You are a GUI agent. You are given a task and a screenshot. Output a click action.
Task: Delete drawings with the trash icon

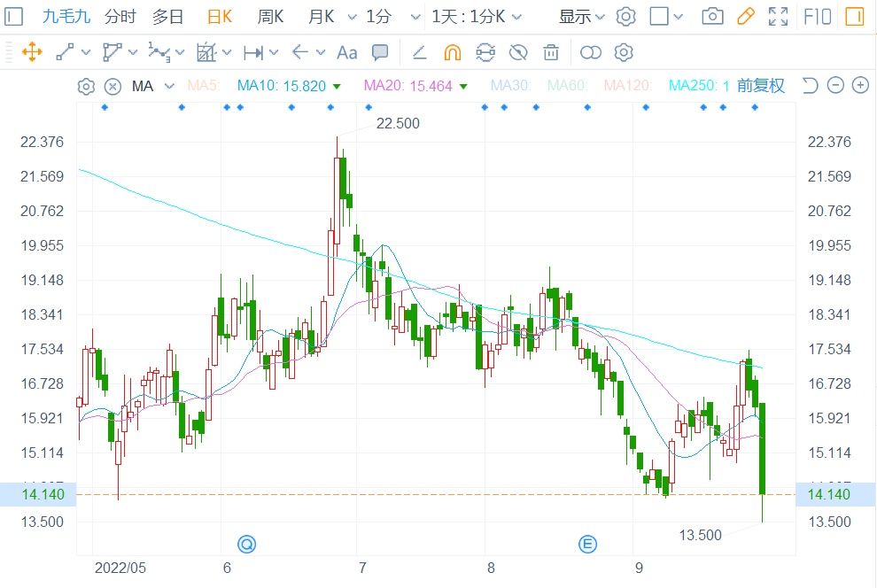click(551, 52)
